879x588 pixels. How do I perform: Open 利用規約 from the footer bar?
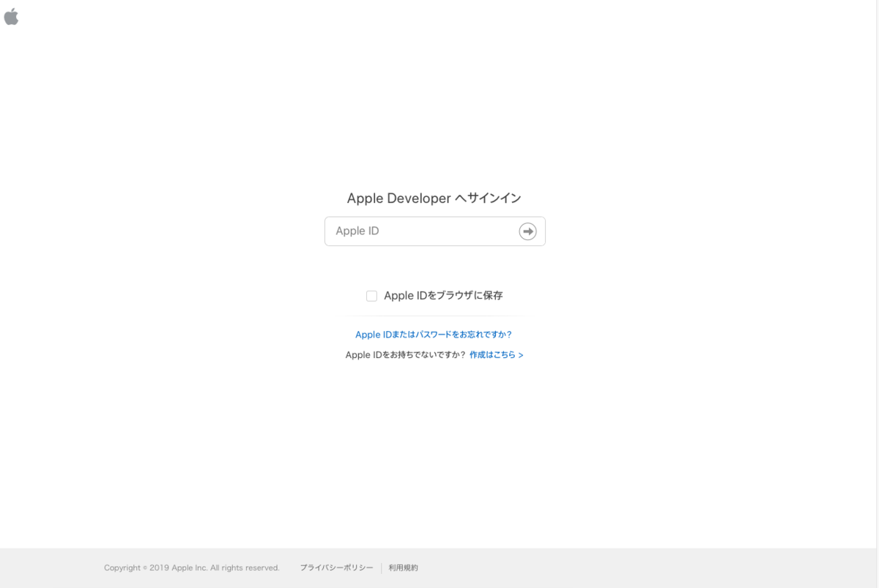coord(402,567)
